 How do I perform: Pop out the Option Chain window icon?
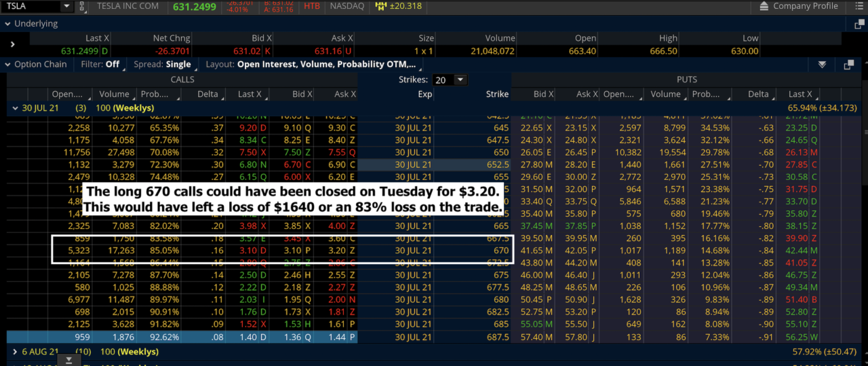click(849, 65)
